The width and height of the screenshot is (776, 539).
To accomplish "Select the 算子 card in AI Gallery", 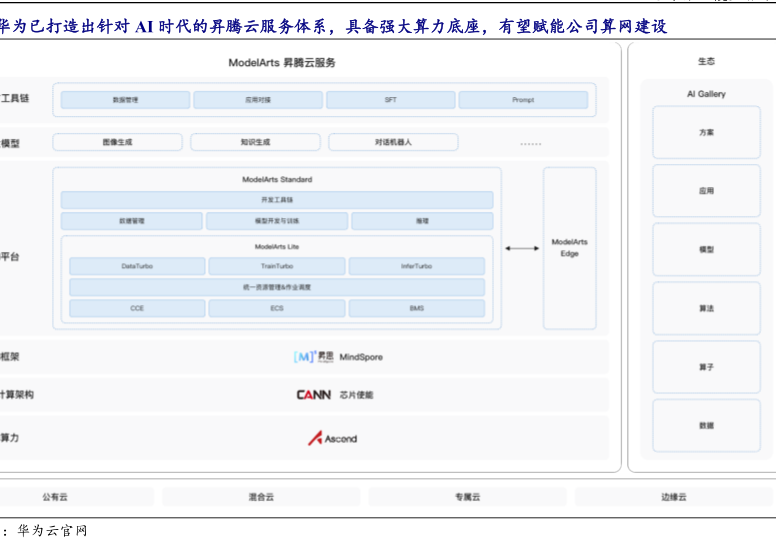I will [x=706, y=367].
